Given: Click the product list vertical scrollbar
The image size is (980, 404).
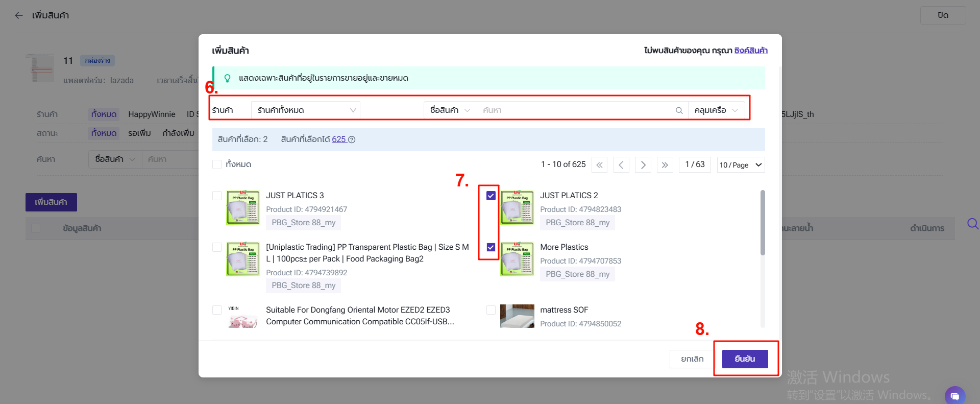Looking at the screenshot, I should [x=763, y=223].
